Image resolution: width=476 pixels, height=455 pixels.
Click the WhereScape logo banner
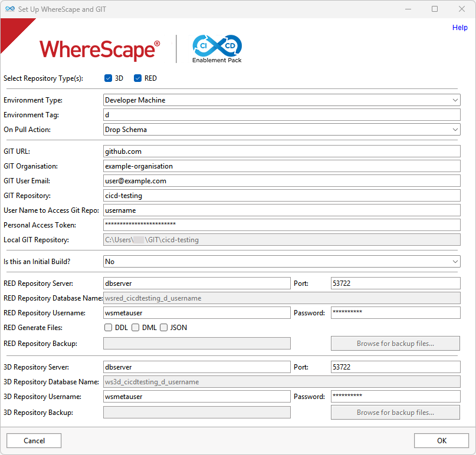[x=99, y=50]
